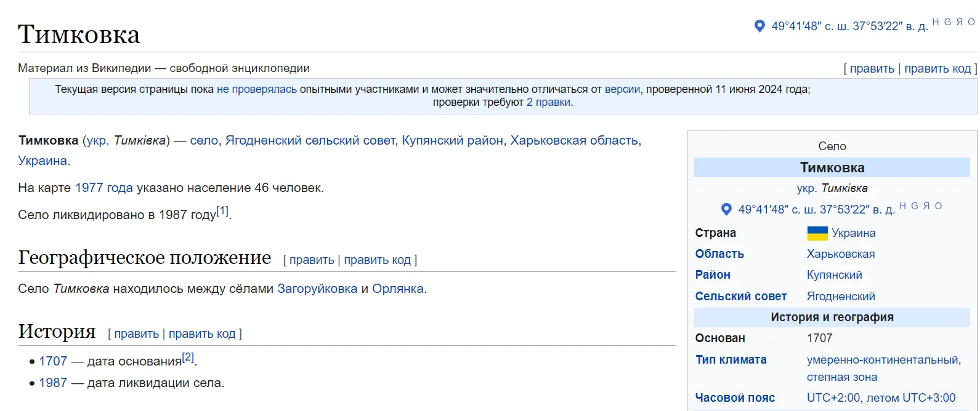This screenshot has height=411, width=980.
Task: Click the footnote reference [1]
Action: tap(223, 210)
